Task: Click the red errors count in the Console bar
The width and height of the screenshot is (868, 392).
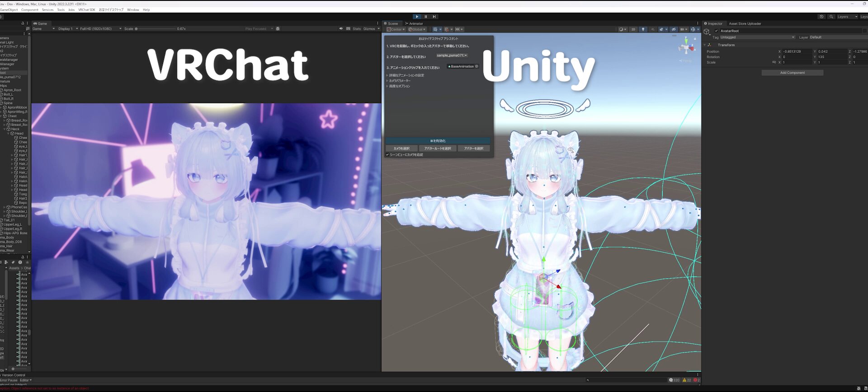Action: (x=697, y=380)
